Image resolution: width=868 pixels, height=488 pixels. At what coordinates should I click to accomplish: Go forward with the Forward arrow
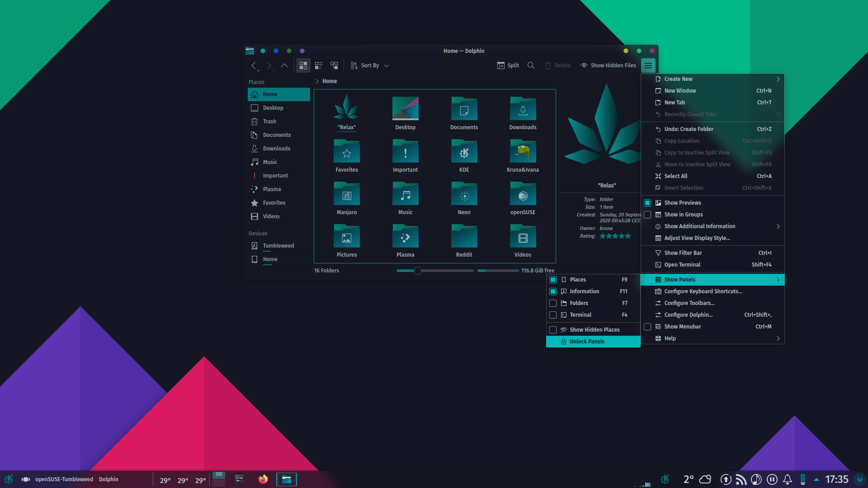[x=269, y=66]
